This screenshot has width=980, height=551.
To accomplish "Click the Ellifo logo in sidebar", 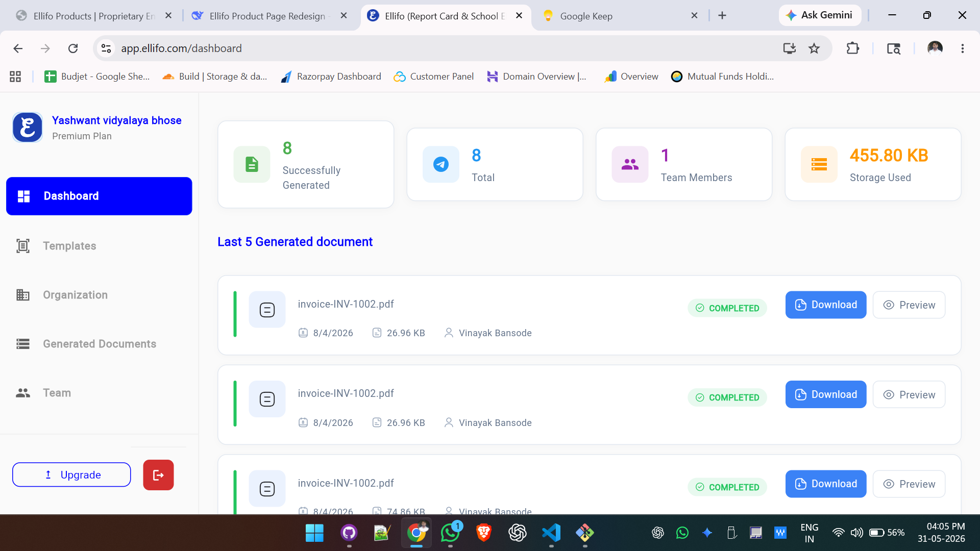I will pyautogui.click(x=28, y=127).
